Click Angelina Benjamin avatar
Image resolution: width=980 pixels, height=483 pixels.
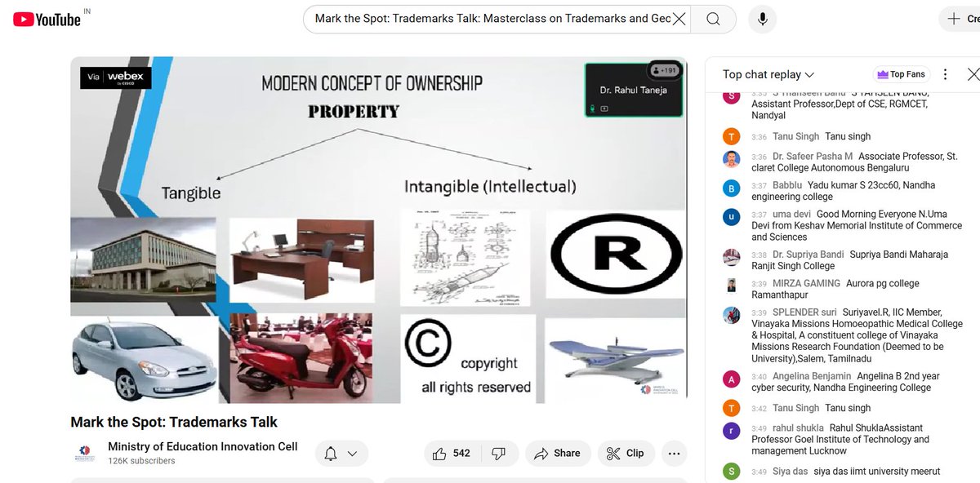732,379
